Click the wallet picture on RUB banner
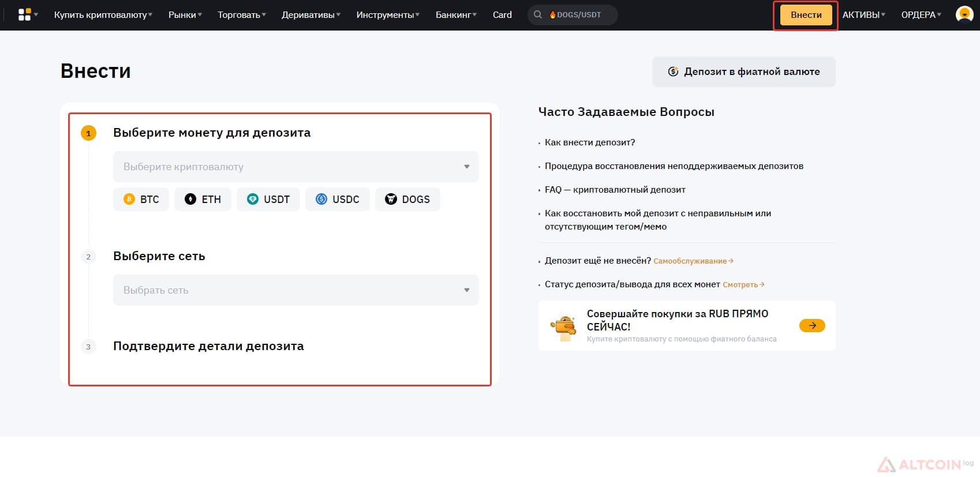Screen dimensions: 980x477 click(x=564, y=327)
